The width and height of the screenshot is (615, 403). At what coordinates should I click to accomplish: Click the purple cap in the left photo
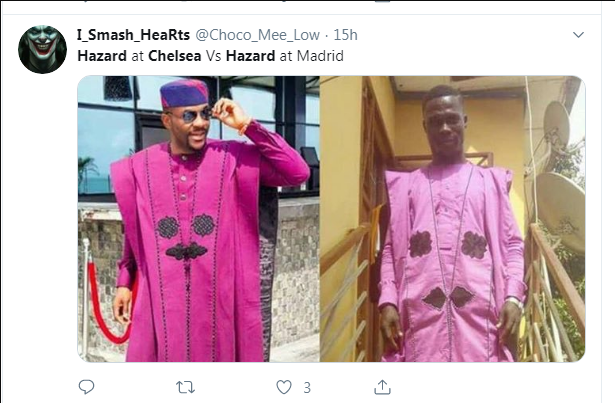[184, 92]
